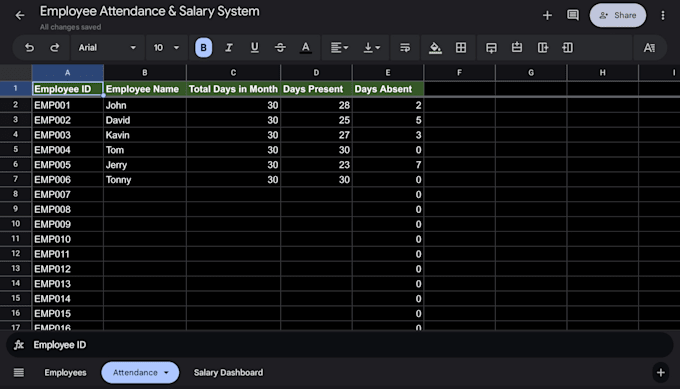Open the font size 10 dropdown
This screenshot has height=389, width=680.
point(166,48)
